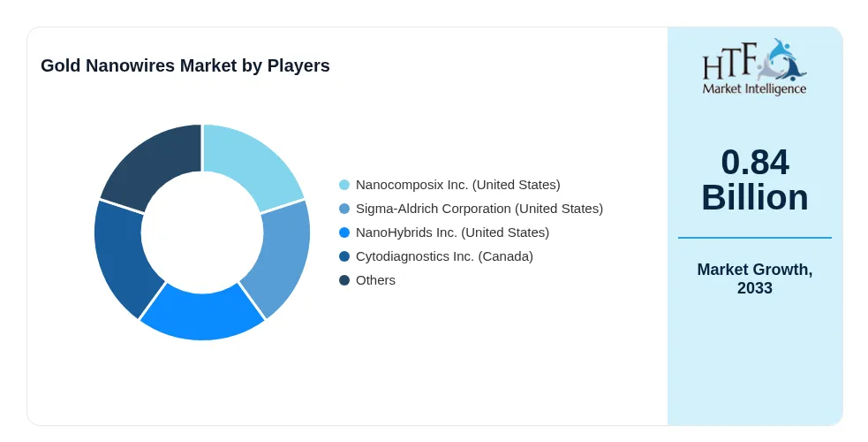Select the Others legend label
The image size is (868, 442).
point(375,280)
